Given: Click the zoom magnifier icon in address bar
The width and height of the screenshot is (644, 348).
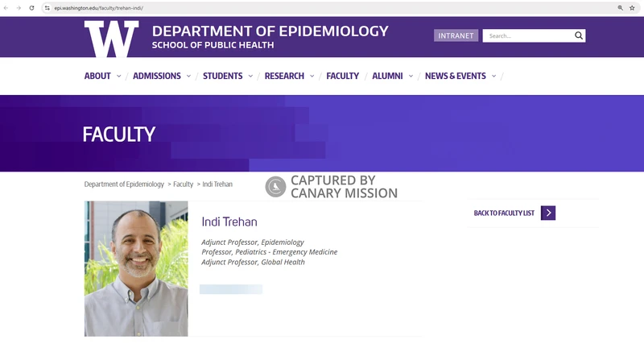Looking at the screenshot, I should pyautogui.click(x=620, y=7).
